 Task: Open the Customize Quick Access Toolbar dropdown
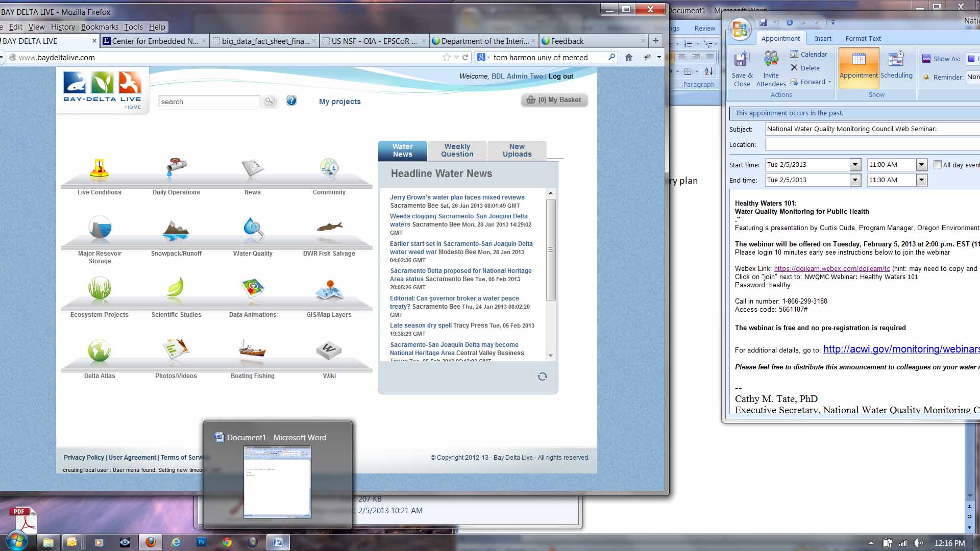[x=832, y=23]
